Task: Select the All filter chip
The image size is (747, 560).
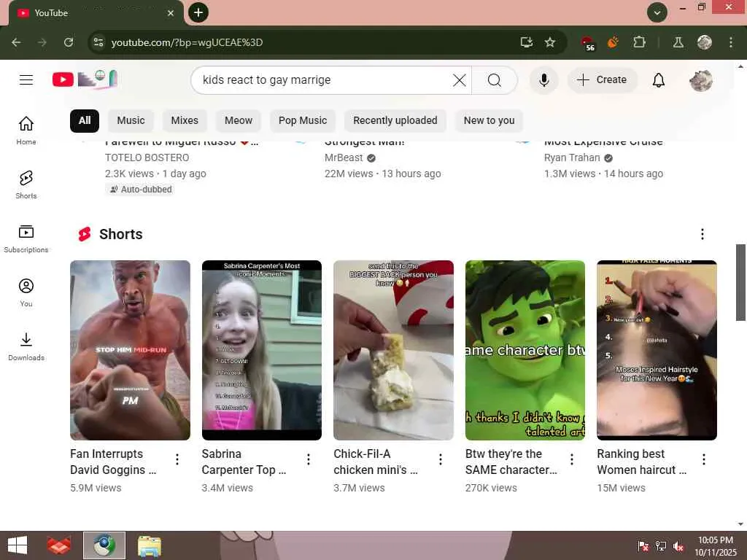Action: pyautogui.click(x=85, y=120)
